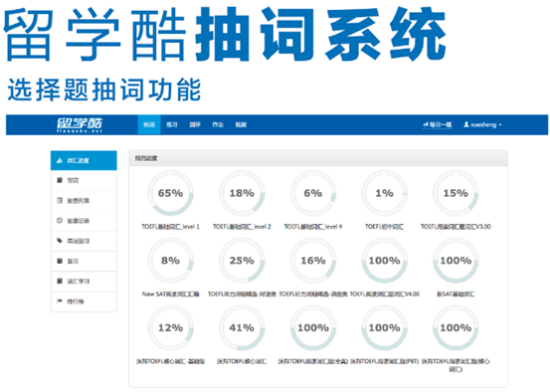Click the user icon beside xuesheng
Screen dimensions: 550x392
tap(466, 124)
